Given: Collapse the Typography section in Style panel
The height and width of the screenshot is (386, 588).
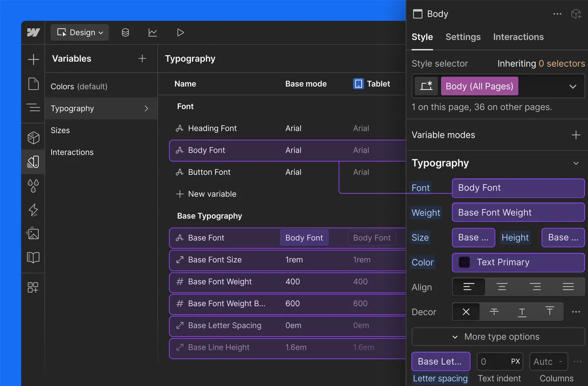Looking at the screenshot, I should pos(576,163).
